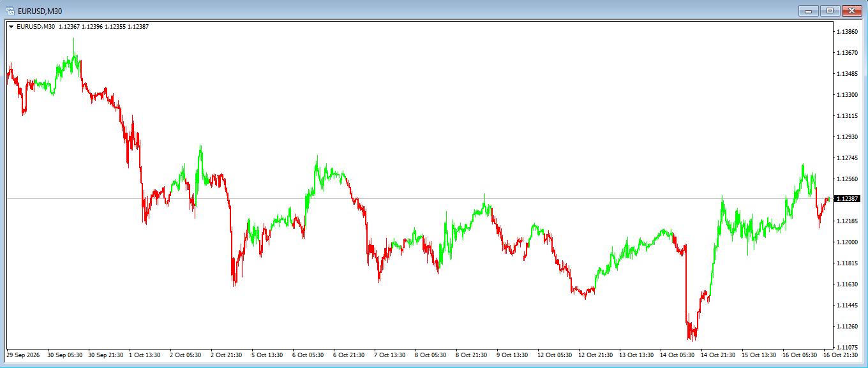Click price scale value 1.13860

[x=846, y=31]
